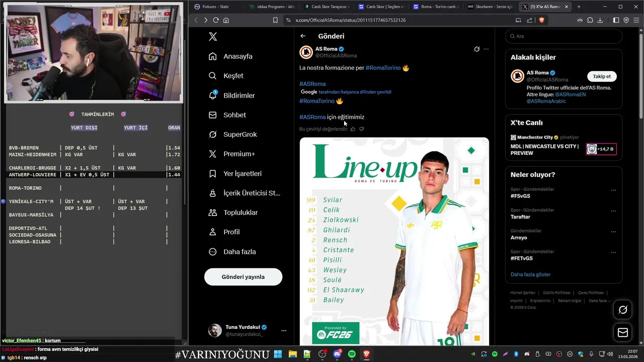
Task: Open Brave main hamburger menu
Action: point(636,20)
